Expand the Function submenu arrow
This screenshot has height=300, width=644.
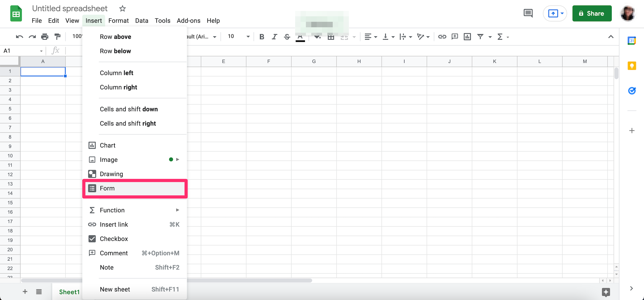pos(177,210)
